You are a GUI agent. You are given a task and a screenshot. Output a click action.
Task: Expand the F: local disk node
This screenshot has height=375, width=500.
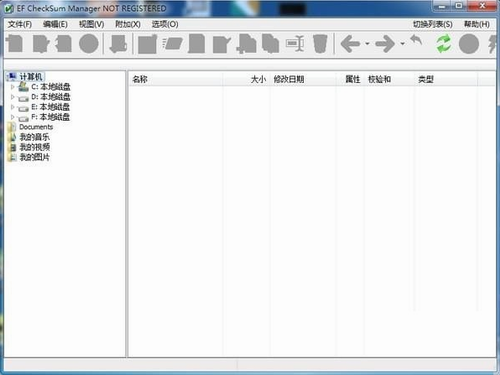[12, 117]
